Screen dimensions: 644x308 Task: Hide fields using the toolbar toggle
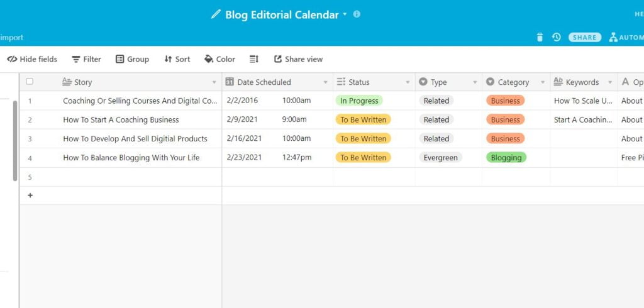(32, 59)
